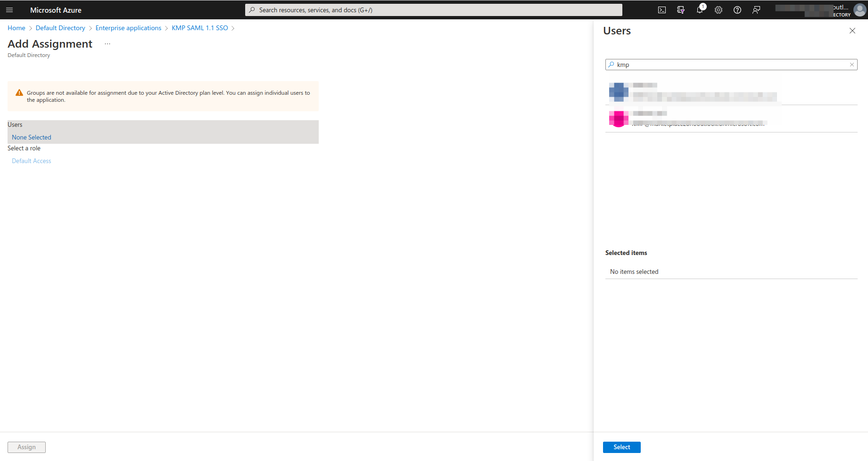
Task: Click the magnifier icon in Users search
Action: click(x=612, y=65)
